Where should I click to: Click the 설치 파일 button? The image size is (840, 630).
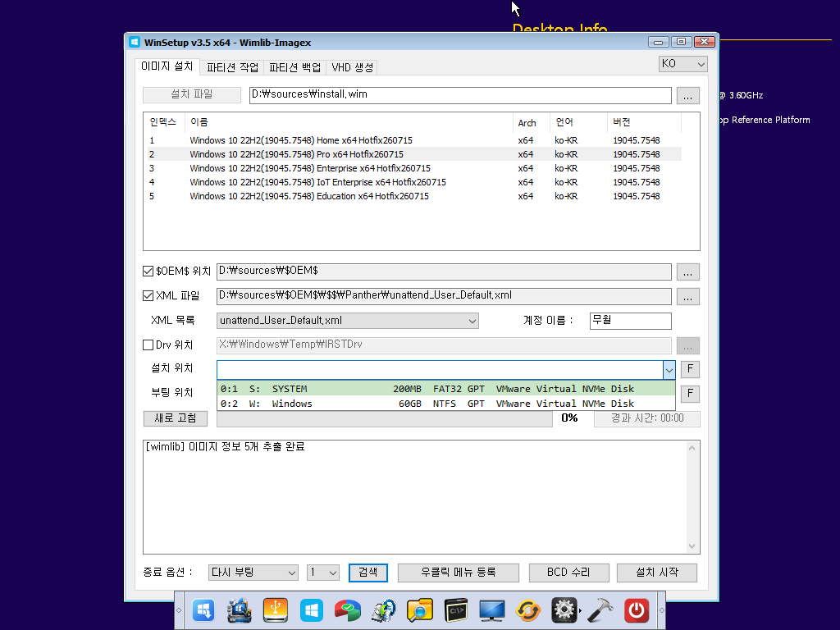click(192, 95)
